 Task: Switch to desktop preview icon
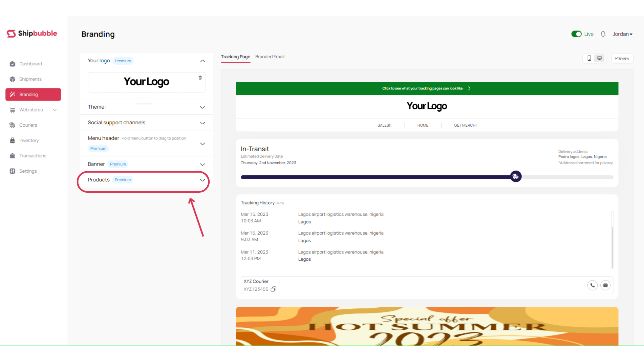coord(600,58)
